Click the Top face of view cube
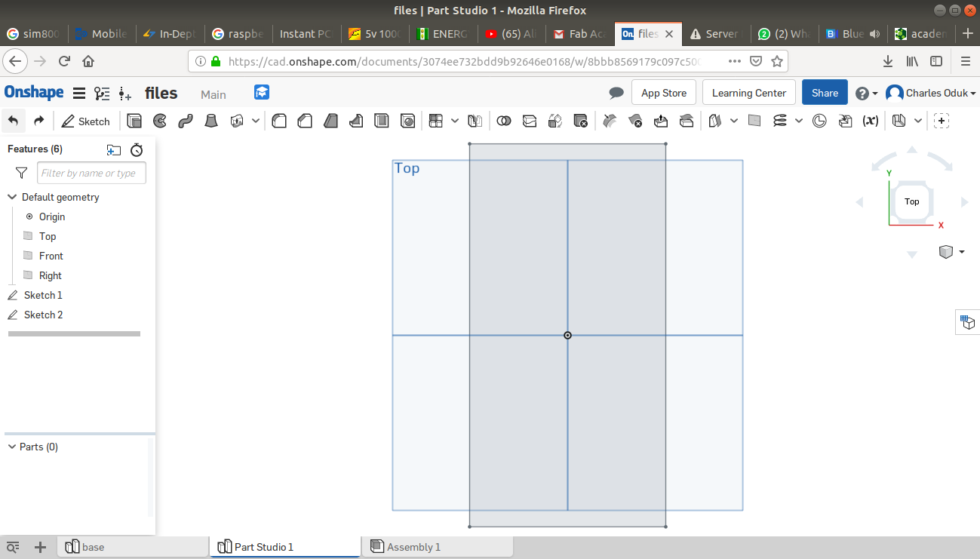 click(x=912, y=201)
